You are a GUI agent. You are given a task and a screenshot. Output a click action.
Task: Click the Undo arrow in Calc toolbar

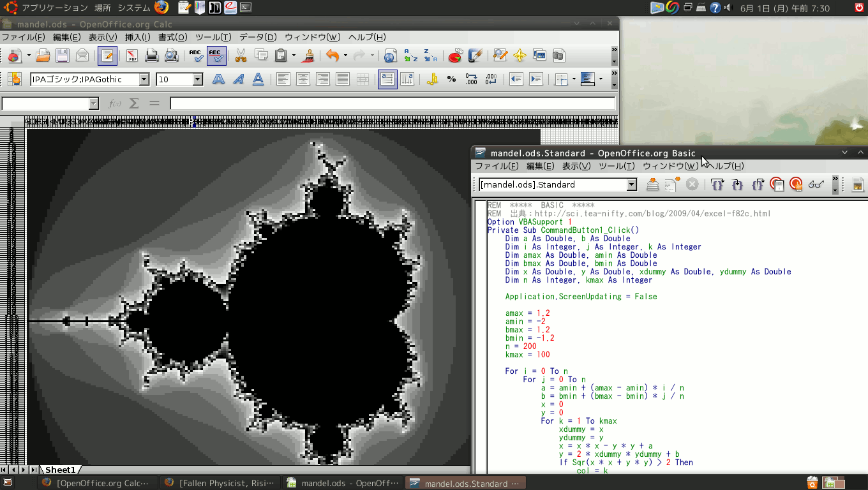(332, 56)
